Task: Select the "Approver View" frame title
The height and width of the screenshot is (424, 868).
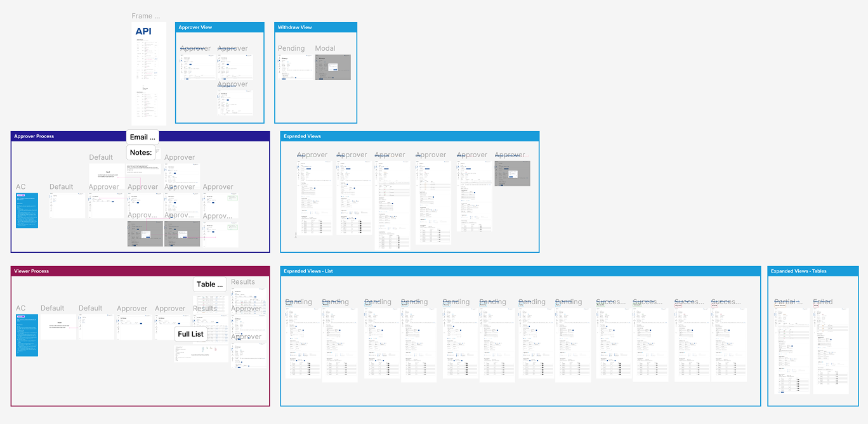Action: pos(195,27)
